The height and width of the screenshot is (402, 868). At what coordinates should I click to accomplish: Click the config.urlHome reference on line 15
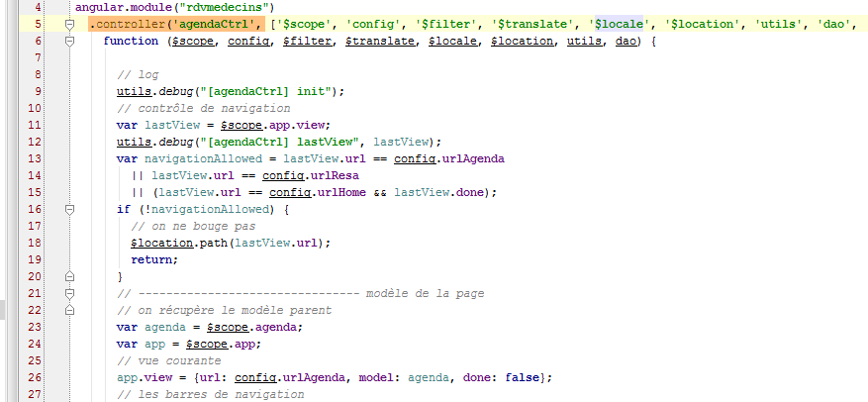point(320,192)
